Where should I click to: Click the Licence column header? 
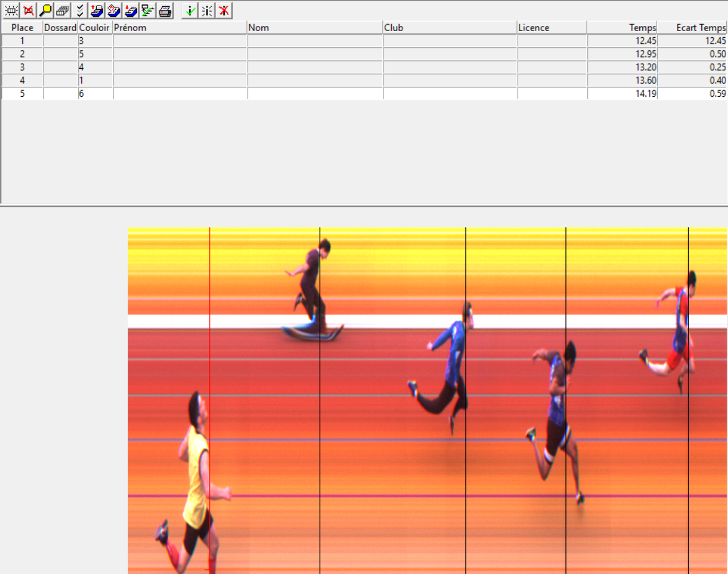(x=552, y=28)
